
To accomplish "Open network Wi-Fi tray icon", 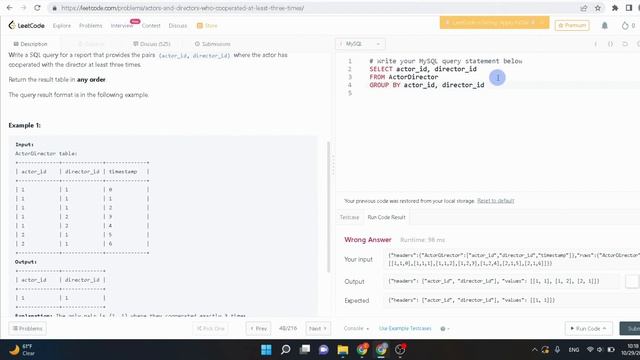I will [590, 350].
